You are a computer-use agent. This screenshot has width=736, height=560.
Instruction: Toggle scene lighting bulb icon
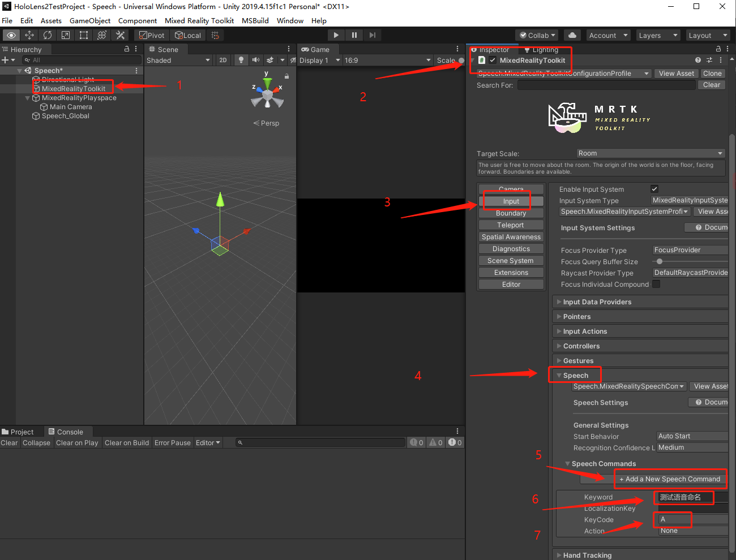point(241,60)
